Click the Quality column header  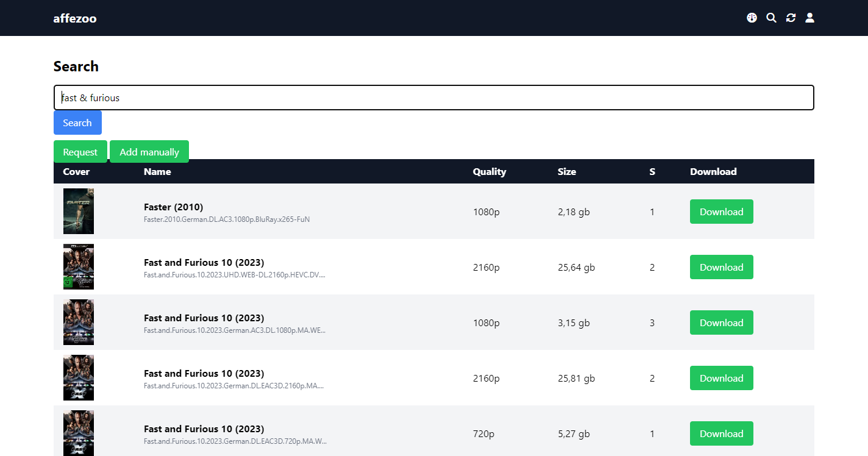coord(489,171)
